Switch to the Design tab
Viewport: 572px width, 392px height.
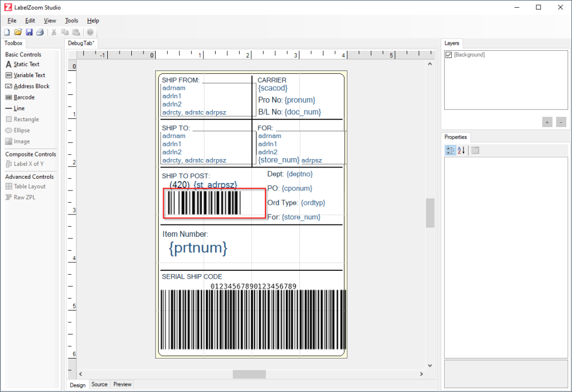pyautogui.click(x=78, y=385)
